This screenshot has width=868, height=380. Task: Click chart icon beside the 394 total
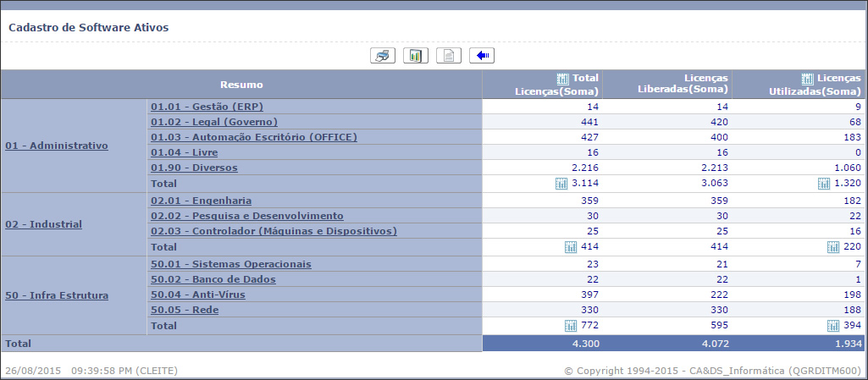pos(833,326)
